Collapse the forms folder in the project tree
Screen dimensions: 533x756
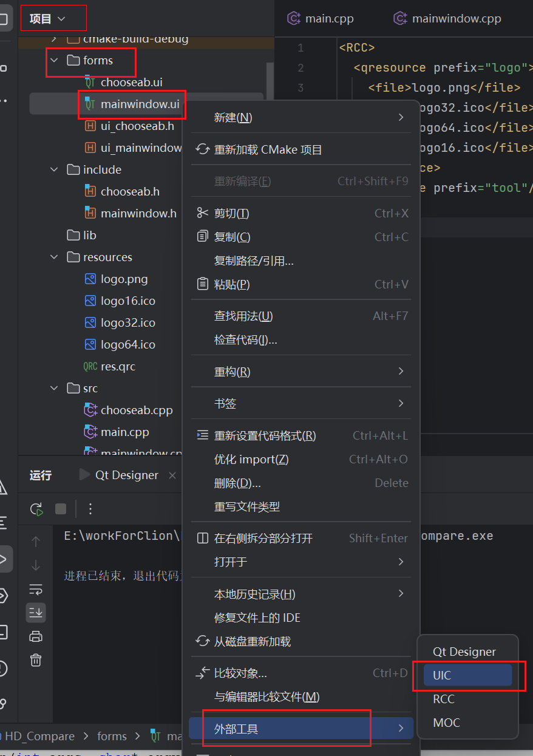click(x=53, y=60)
